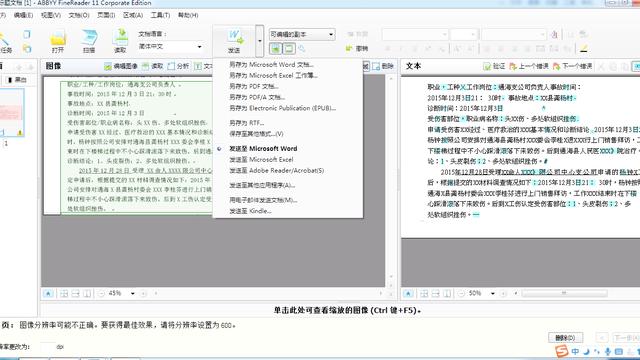Click the 读取 button in image panel
Screen dimensions: 640x360
pyautogui.click(x=153, y=66)
